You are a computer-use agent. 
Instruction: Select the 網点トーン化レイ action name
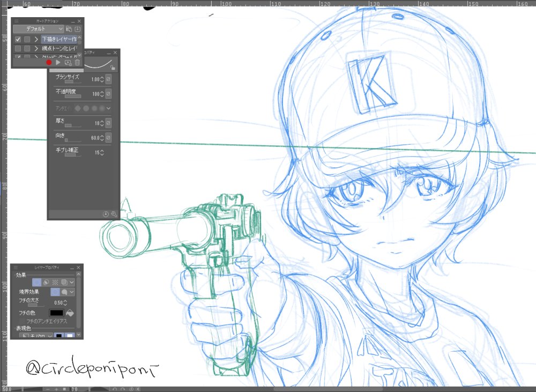59,49
